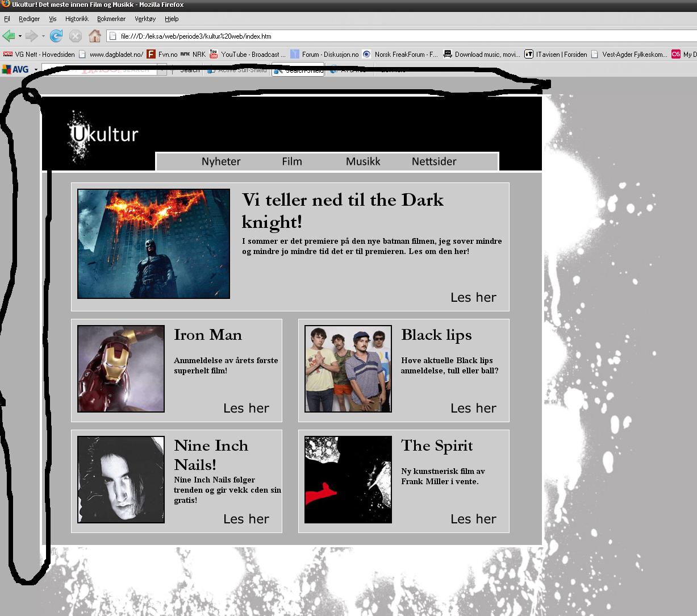697x616 pixels.
Task: Click the Black lips heading
Action: pos(436,335)
